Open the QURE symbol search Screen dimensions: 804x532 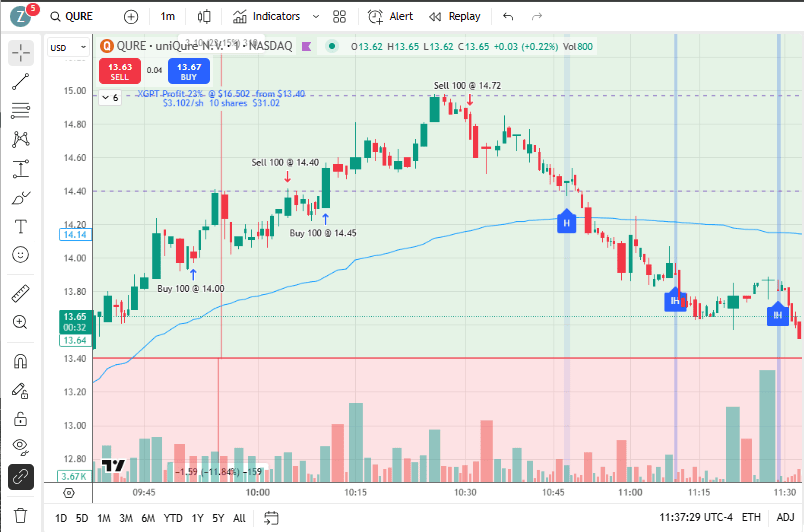coord(72,16)
